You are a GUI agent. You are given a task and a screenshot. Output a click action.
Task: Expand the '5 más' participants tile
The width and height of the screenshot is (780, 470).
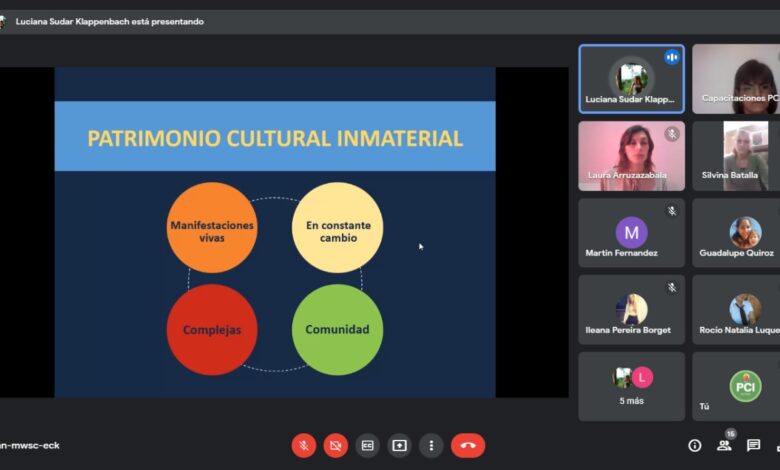coord(631,386)
